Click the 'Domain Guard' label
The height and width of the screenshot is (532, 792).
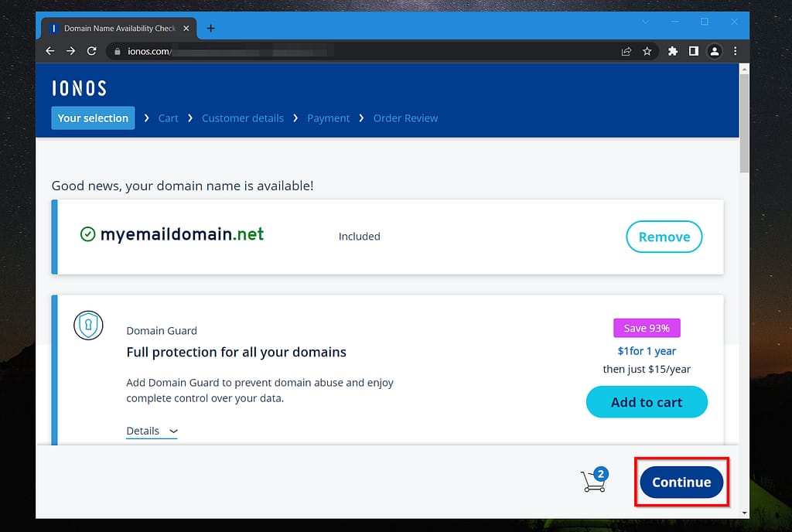(x=162, y=331)
